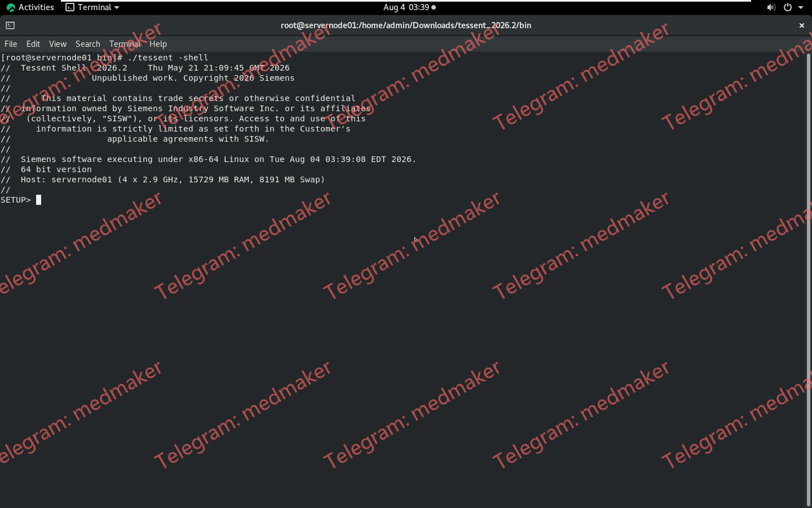Viewport: 812px width, 508px height.
Task: Close the terminal window
Action: coord(801,25)
